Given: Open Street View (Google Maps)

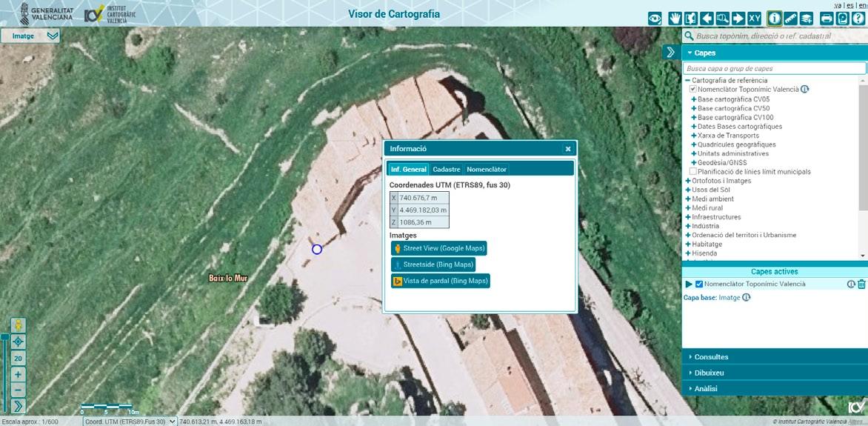Looking at the screenshot, I should pyautogui.click(x=438, y=248).
